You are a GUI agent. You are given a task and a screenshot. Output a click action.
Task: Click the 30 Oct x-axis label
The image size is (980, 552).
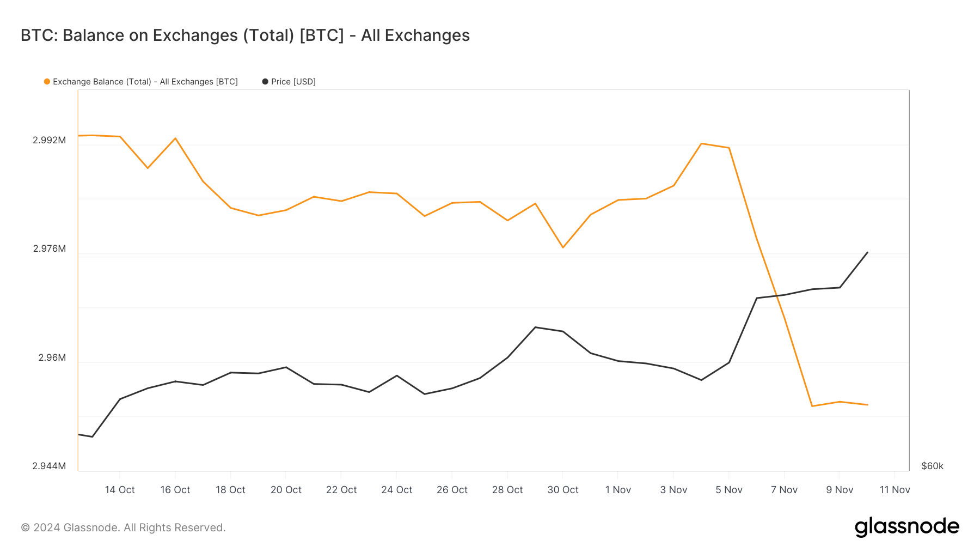click(x=563, y=490)
